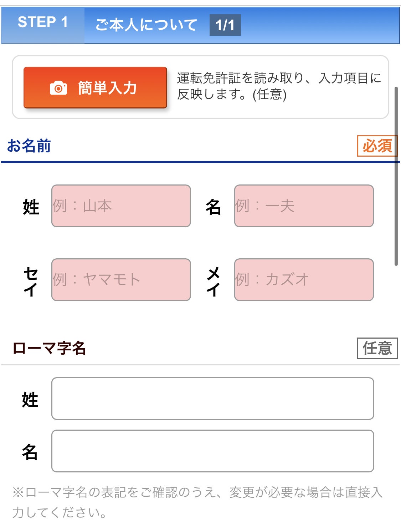The height and width of the screenshot is (532, 401).
Task: Focus the 名 field with placeholder 一夫
Action: [x=304, y=206]
